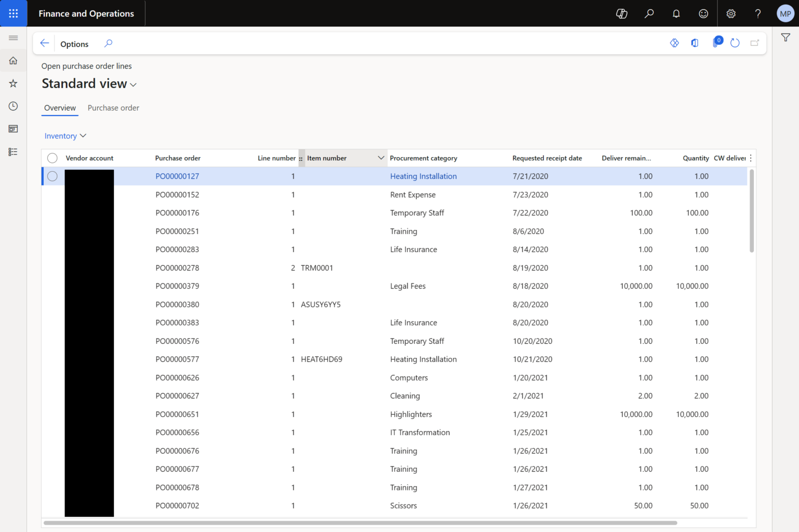Select all rows using the header checkbox
799x532 pixels.
point(52,158)
